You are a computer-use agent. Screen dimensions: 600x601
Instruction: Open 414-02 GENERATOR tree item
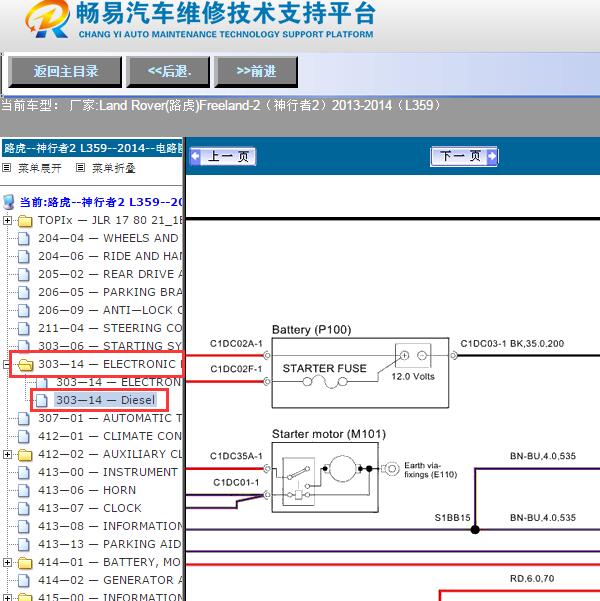[110, 580]
